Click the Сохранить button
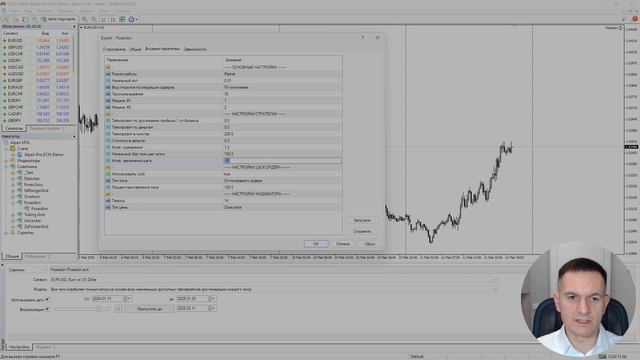 coord(362,231)
